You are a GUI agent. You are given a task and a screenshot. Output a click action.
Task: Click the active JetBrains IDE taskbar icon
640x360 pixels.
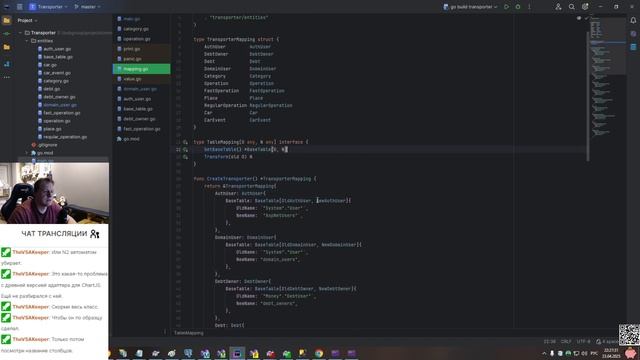(x=237, y=353)
